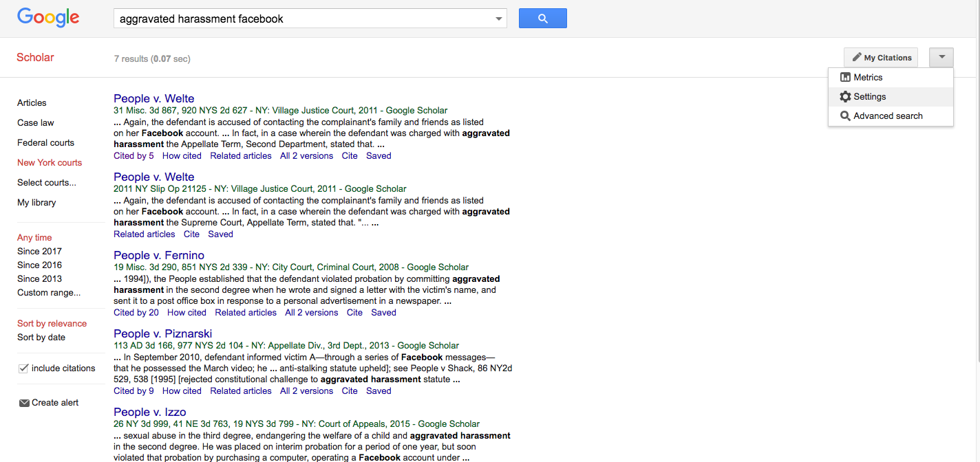Viewport: 980px width, 462px height.
Task: Open the People v. Welte case result
Action: tap(153, 98)
